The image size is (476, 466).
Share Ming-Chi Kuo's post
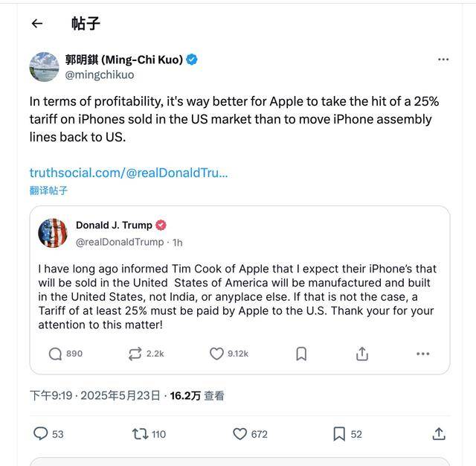pos(439,434)
